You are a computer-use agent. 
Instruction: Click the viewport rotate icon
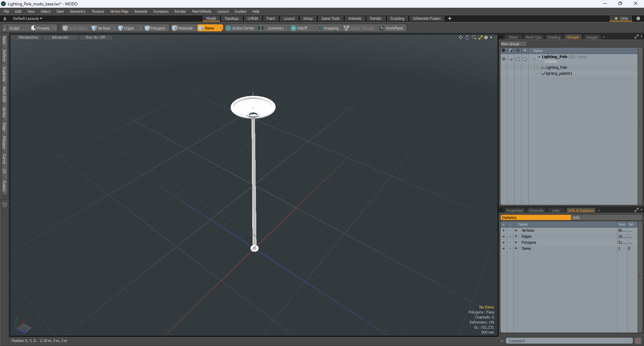coord(467,38)
